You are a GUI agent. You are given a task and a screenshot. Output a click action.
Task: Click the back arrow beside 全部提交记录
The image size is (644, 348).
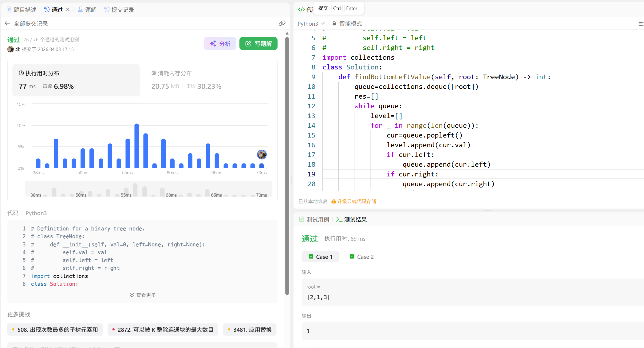7,24
